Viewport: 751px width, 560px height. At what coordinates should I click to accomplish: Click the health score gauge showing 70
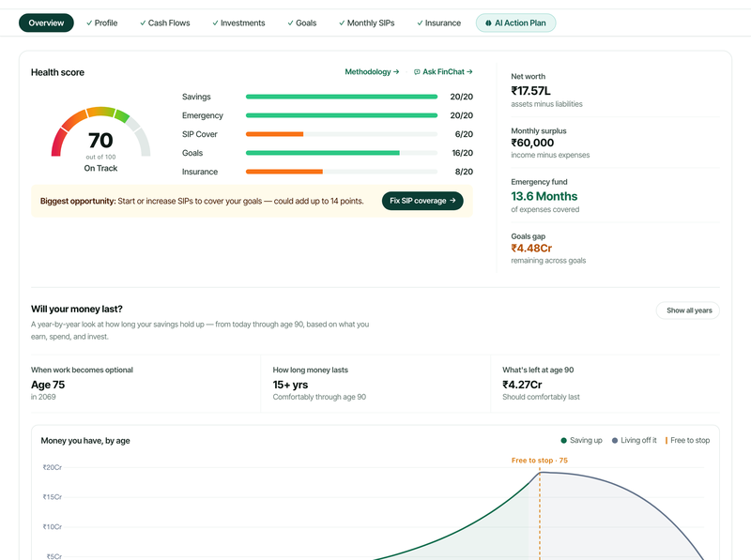click(x=101, y=132)
